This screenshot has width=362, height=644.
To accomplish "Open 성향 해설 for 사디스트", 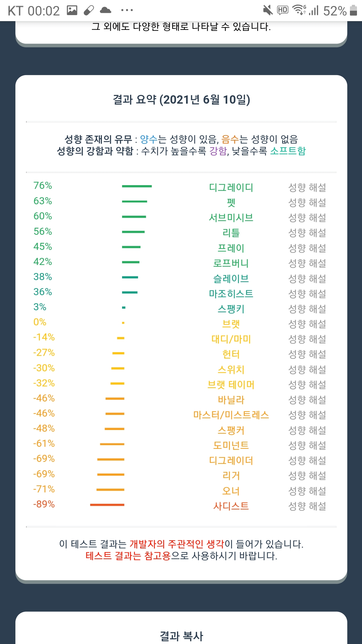I will [x=307, y=506].
